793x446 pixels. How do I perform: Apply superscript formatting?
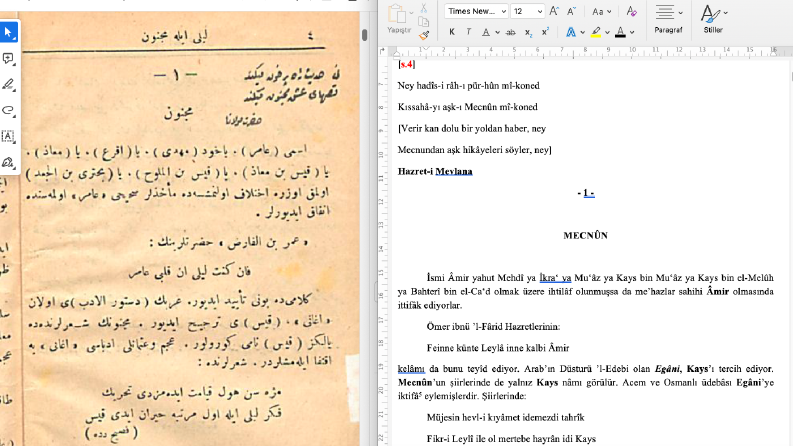tap(545, 32)
